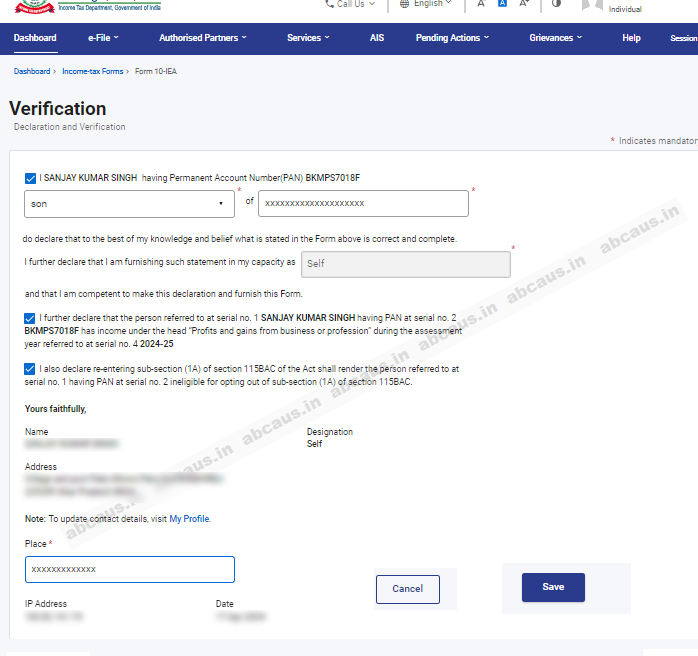Click the default font size icon
This screenshot has height=656, width=698.
coord(502,4)
